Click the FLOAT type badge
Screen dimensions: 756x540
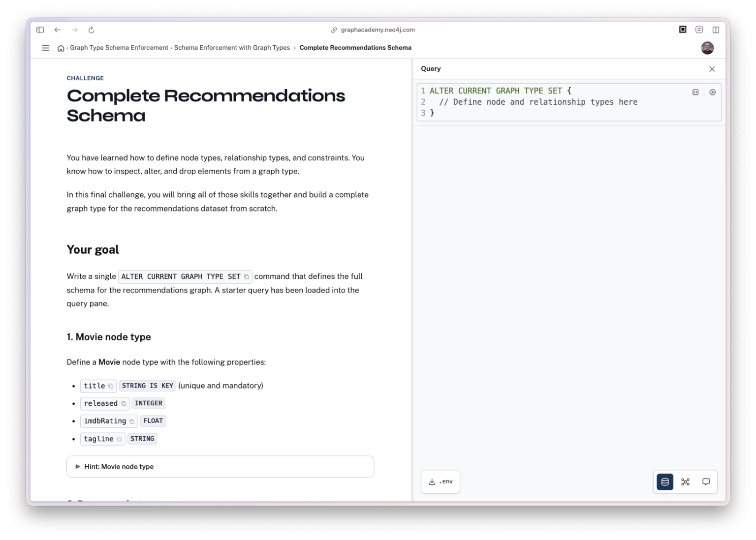pos(153,421)
